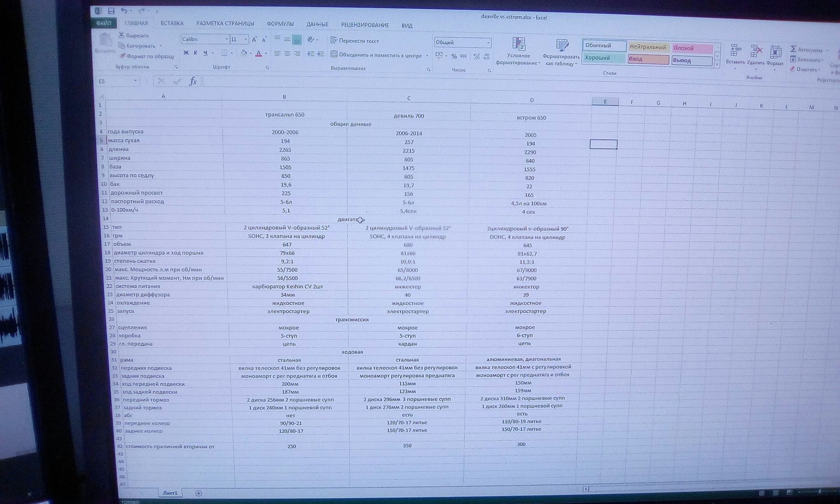The height and width of the screenshot is (504, 840).
Task: Toggle underline (Ч) formatting
Action: click(205, 53)
